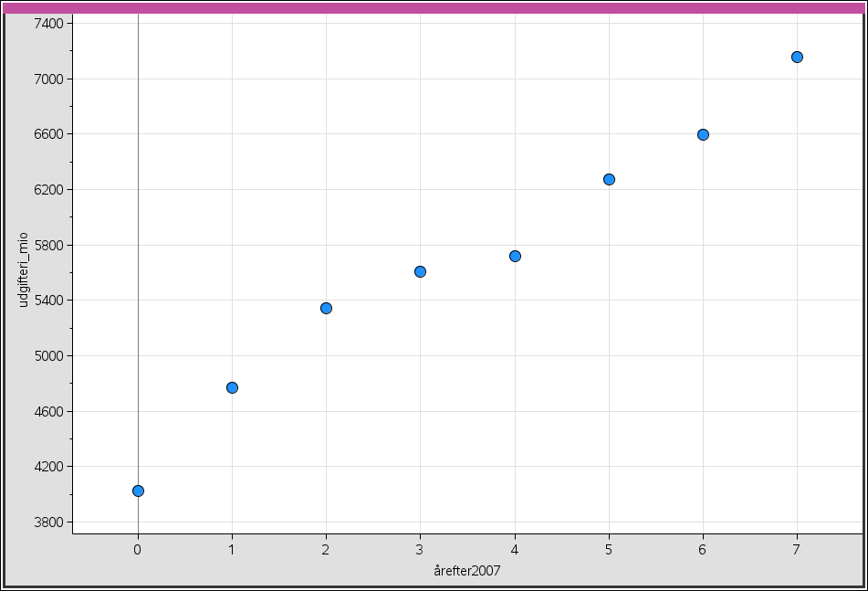Viewport: 868px width, 591px height.
Task: Click the x-axis tick label 3
Action: click(420, 550)
